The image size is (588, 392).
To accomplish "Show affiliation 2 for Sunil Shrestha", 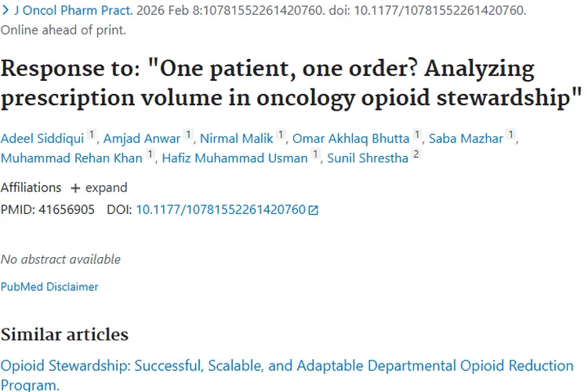I will (x=416, y=154).
